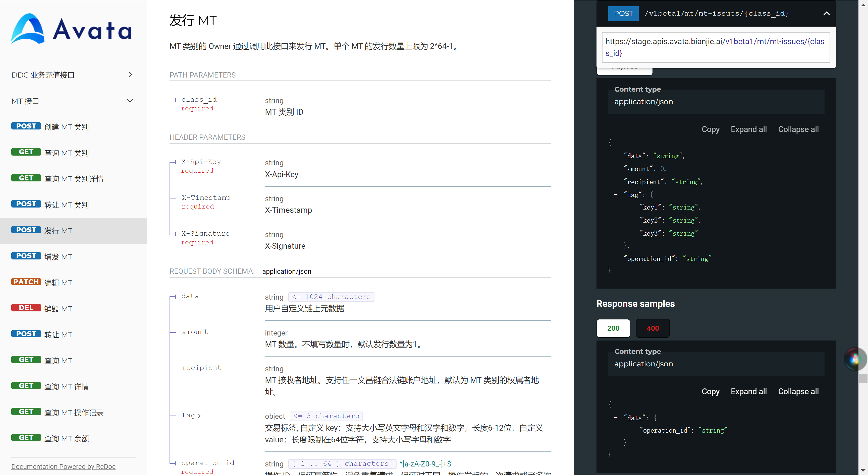Image resolution: width=868 pixels, height=475 pixels.
Task: Switch to the 400 response sample
Action: 652,328
